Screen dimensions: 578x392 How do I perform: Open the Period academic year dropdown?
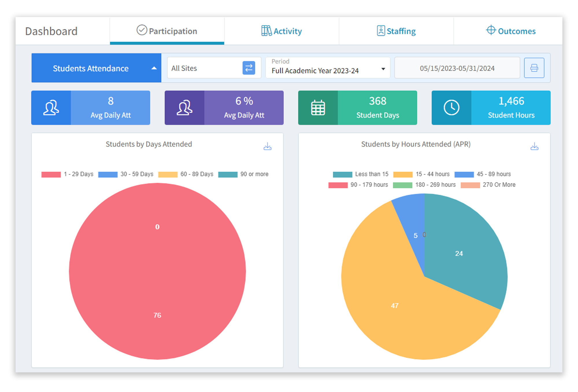(328, 68)
